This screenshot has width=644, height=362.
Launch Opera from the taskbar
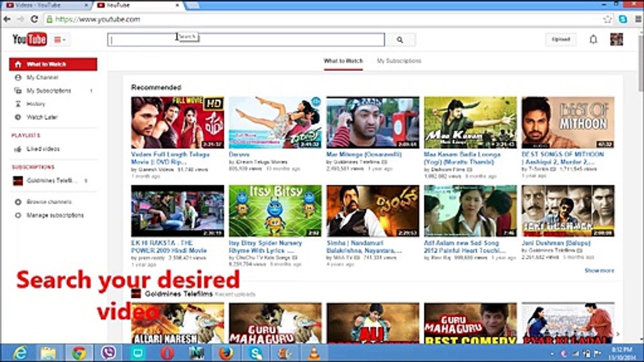[x=167, y=353]
